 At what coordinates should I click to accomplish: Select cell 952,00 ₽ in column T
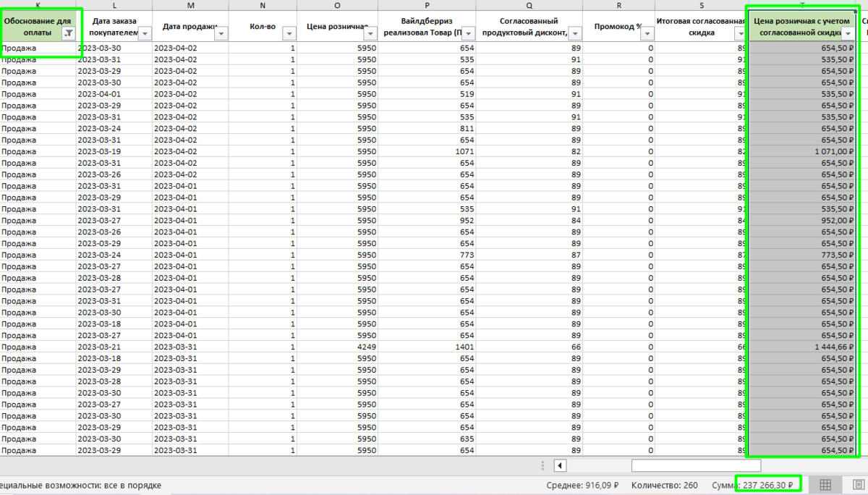[803, 221]
